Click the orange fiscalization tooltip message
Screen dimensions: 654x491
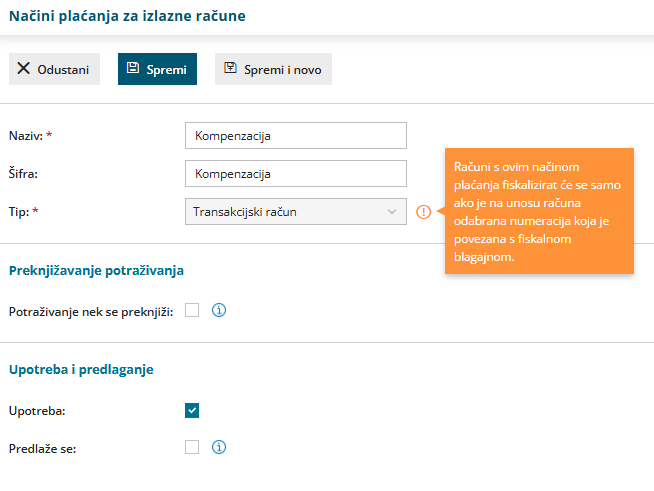tap(540, 211)
